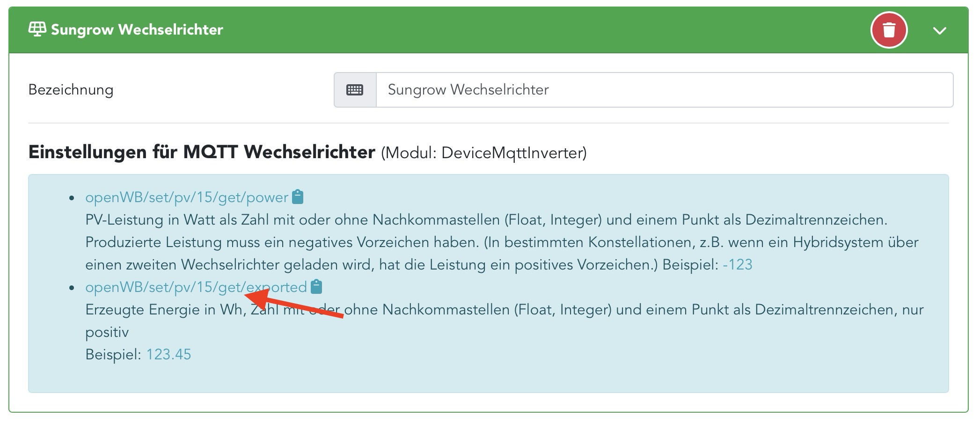The width and height of the screenshot is (980, 423).
Task: Click the example value -123
Action: [x=738, y=265]
